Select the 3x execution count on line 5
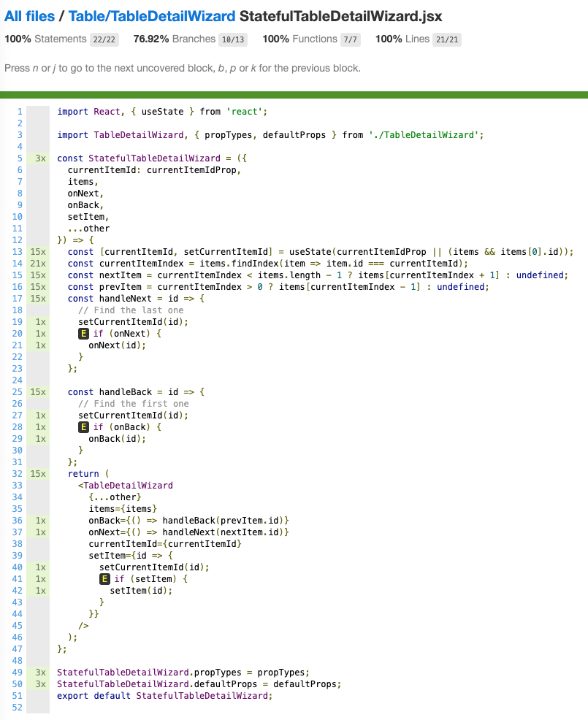The height and width of the screenshot is (720, 588). [x=42, y=158]
